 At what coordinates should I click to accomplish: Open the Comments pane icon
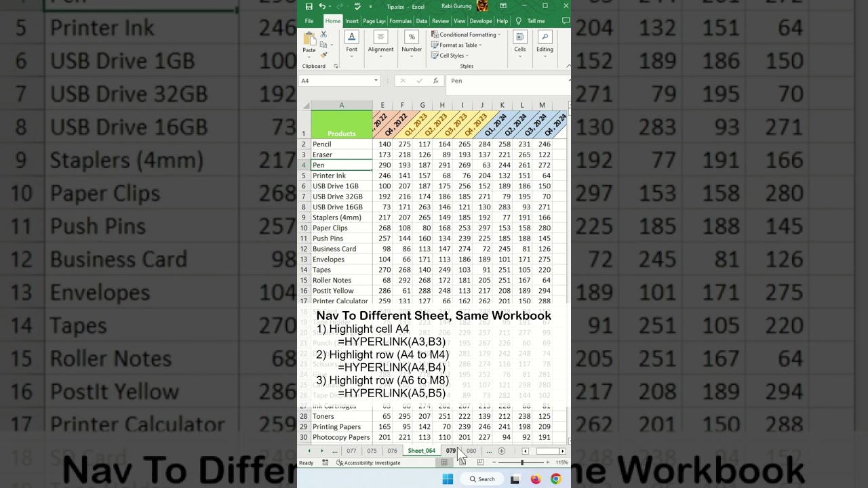(565, 21)
